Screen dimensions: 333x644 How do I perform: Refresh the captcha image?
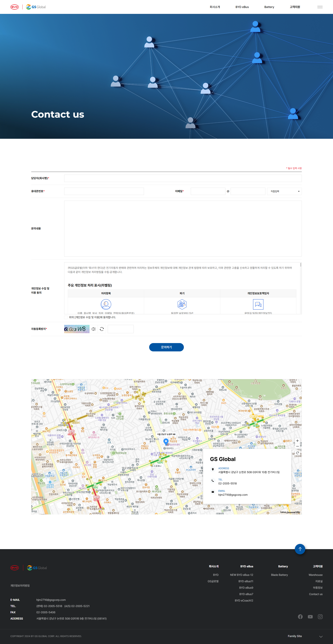102,329
